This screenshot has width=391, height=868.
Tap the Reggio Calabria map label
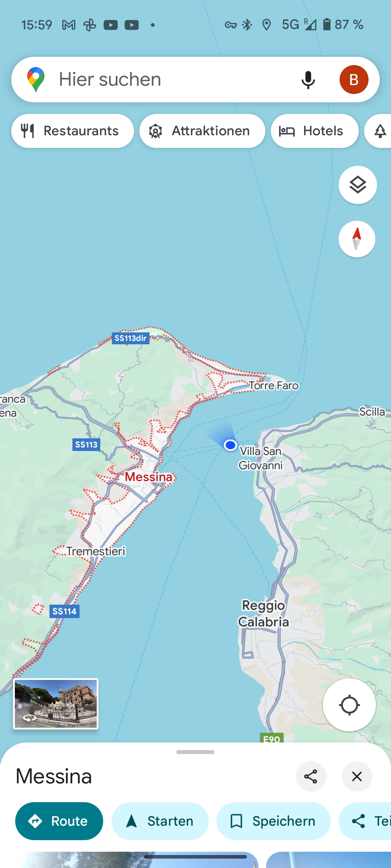[x=264, y=613]
